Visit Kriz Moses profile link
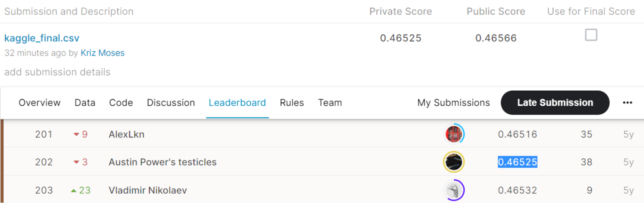The height and width of the screenshot is (203, 644). 102,53
